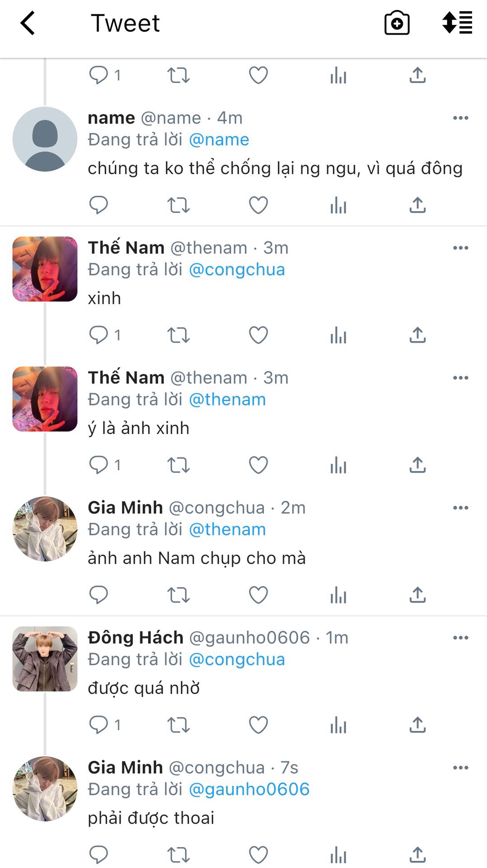View analytics for "ý là ảnh xinh" tweet

point(338,465)
